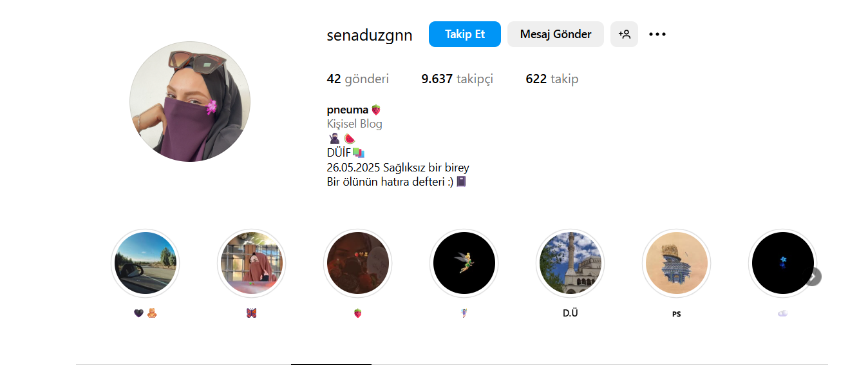Click the 42 gönderi posts count
Screen dimensions: 868x370
click(358, 79)
